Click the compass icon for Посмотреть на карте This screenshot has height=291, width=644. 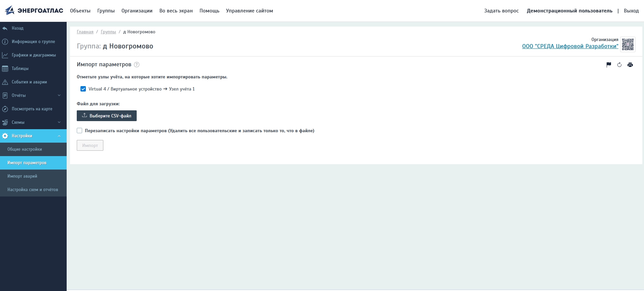pyautogui.click(x=5, y=109)
